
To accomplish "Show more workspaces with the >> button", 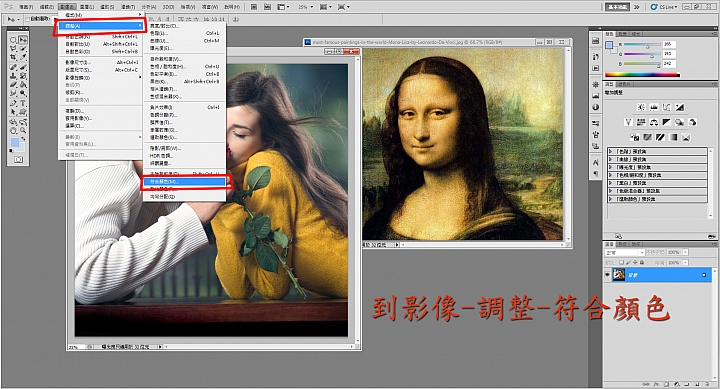I will pyautogui.click(x=636, y=7).
